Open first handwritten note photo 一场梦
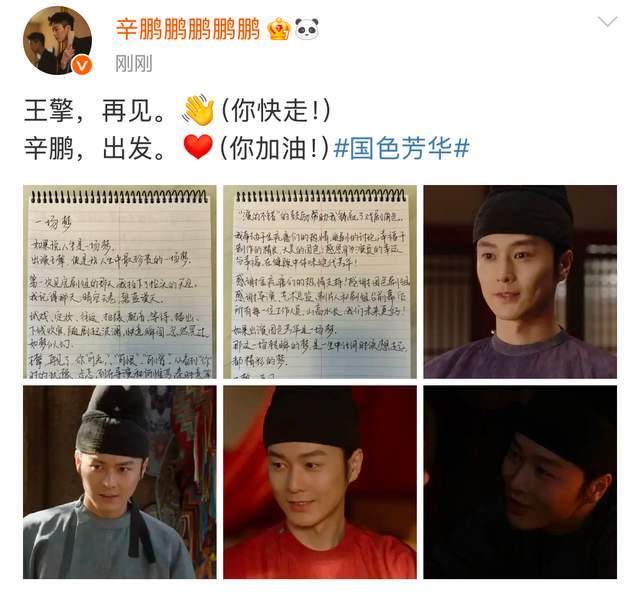The width and height of the screenshot is (640, 595). 120,282
